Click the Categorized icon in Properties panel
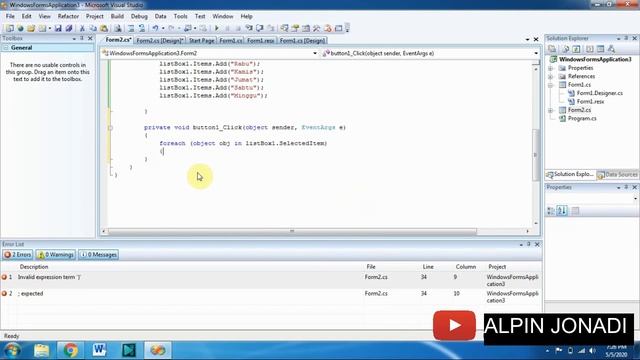 click(551, 211)
